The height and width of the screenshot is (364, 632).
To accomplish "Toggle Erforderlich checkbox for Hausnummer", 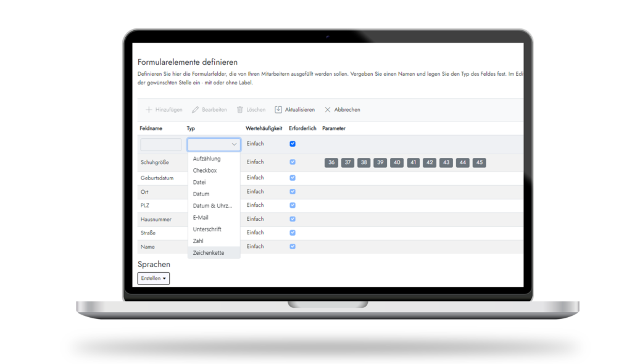I will [x=293, y=219].
